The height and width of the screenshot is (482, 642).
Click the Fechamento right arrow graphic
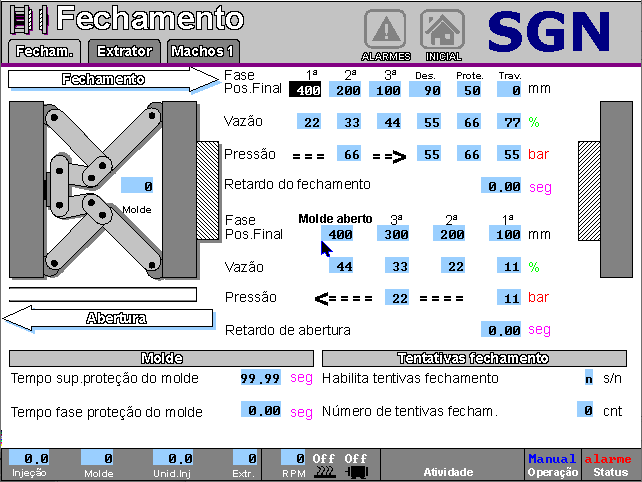coord(112,79)
